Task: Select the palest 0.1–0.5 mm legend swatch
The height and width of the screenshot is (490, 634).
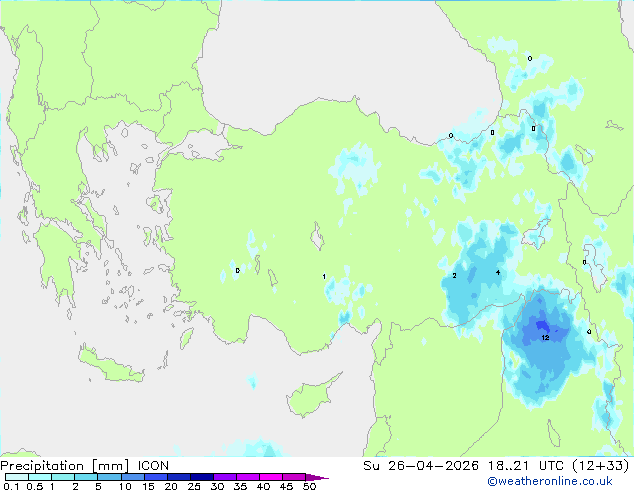Action: pos(17,477)
